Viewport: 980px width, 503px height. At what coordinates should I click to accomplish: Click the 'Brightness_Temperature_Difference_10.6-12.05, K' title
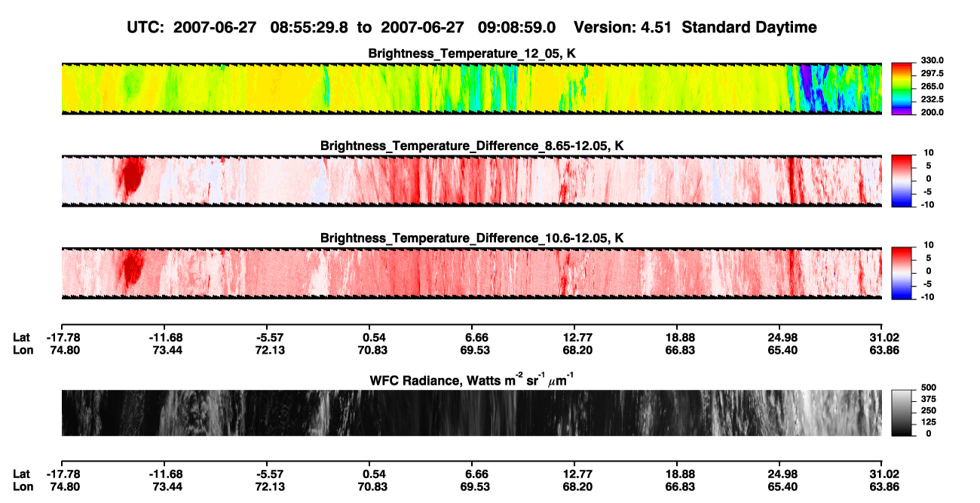coord(472,238)
